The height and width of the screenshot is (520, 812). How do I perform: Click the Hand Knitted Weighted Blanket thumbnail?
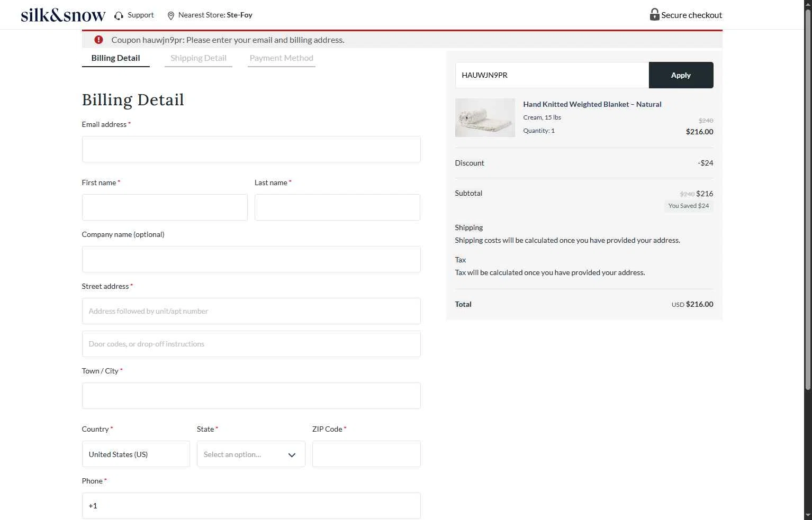tap(485, 117)
